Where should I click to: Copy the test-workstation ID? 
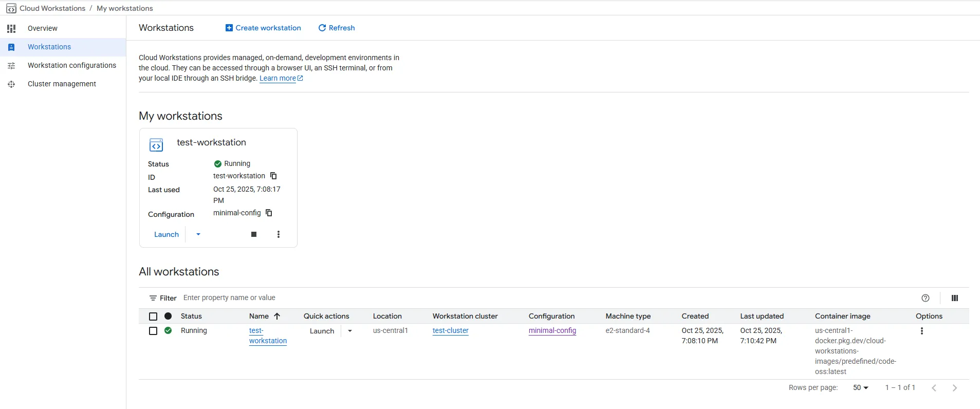point(273,176)
